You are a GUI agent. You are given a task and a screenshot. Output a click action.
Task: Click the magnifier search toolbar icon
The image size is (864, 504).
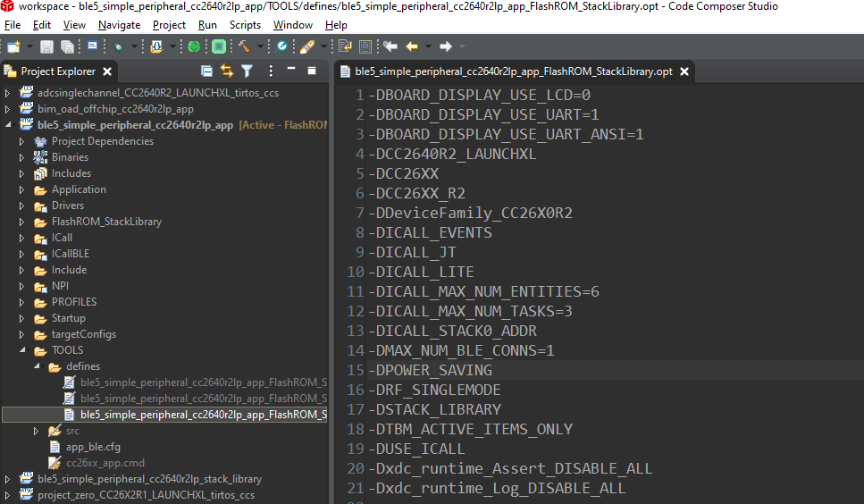[281, 46]
